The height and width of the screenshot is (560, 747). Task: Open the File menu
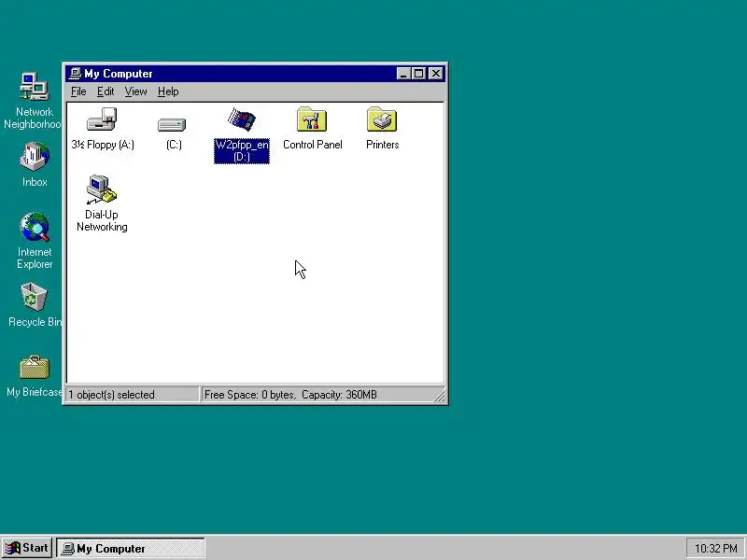[78, 91]
